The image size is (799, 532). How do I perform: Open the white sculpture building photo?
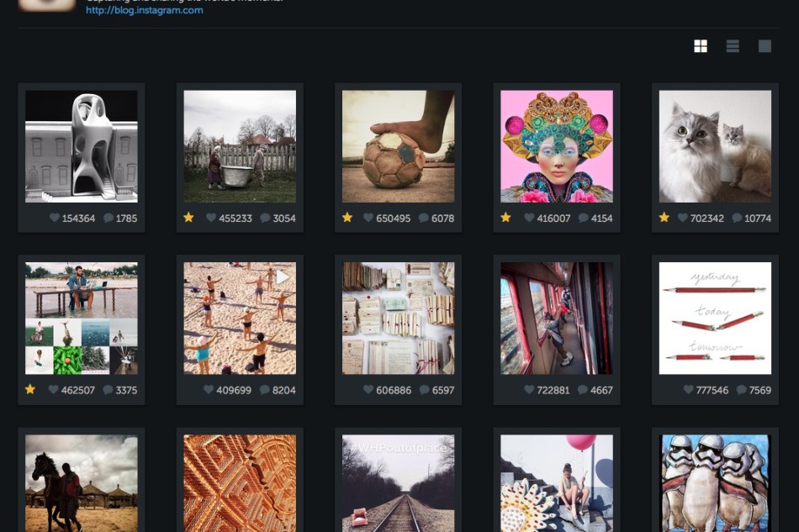click(82, 146)
